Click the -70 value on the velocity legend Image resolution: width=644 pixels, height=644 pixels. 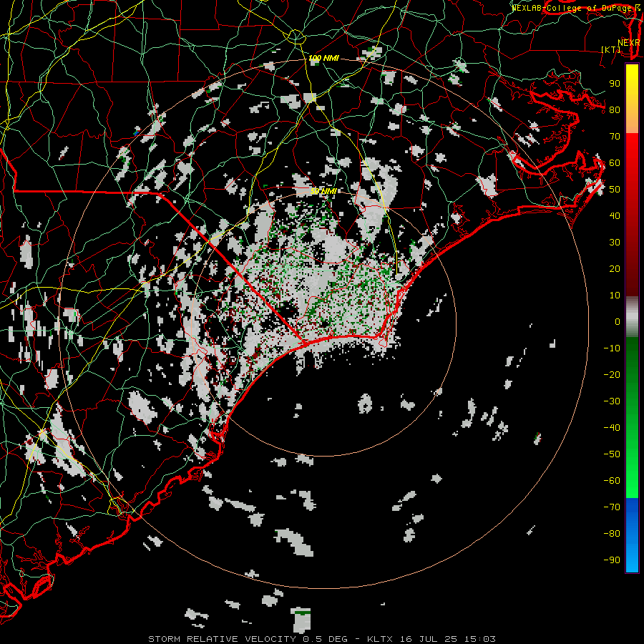(x=612, y=507)
